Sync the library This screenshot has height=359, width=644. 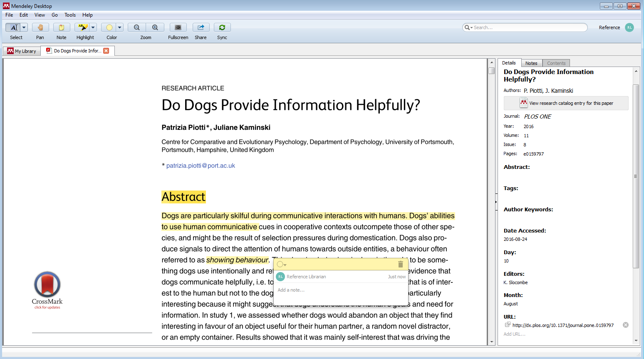(222, 27)
